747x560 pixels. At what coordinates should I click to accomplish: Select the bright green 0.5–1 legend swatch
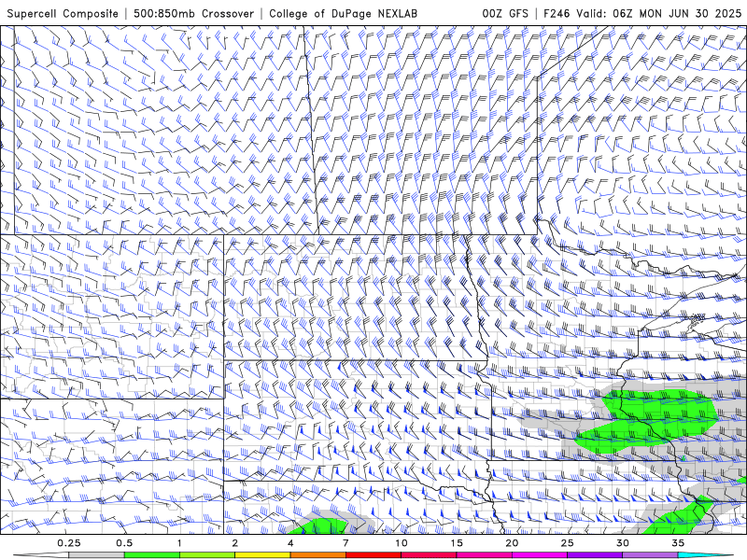(152, 555)
